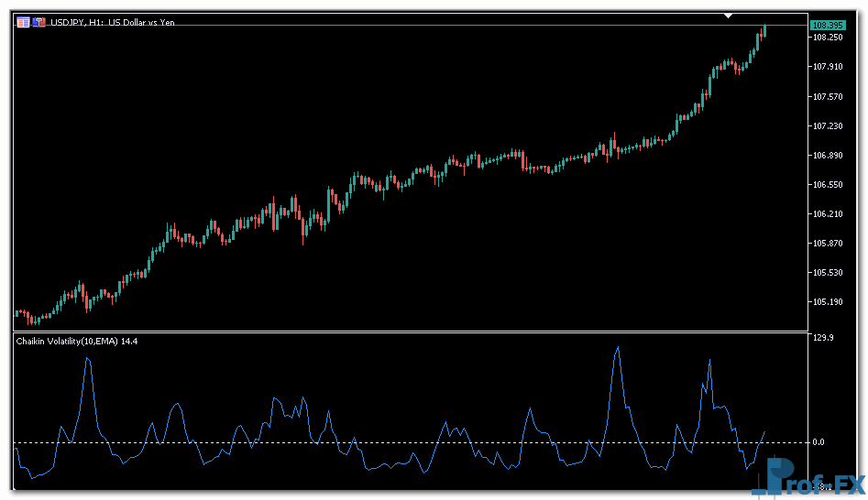Click the 106.550 price scale label
The image size is (868, 500).
[x=828, y=185]
